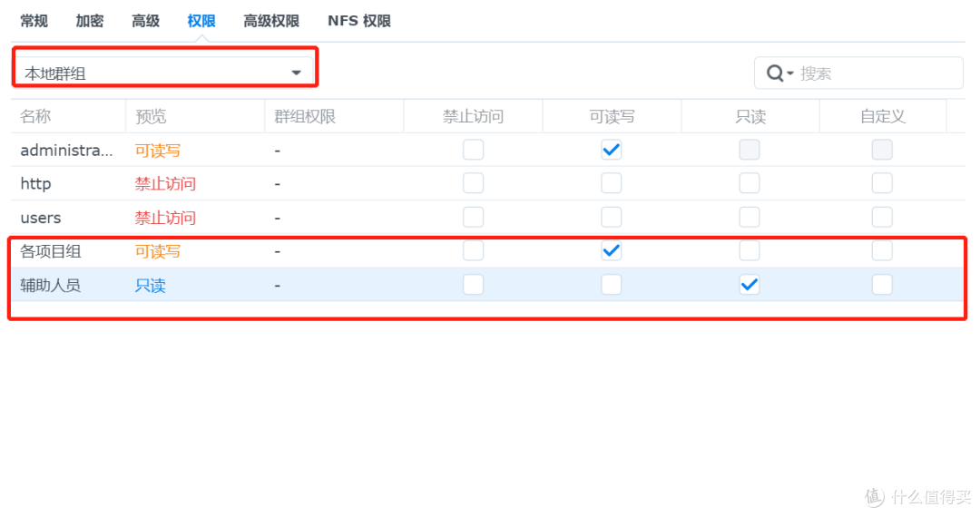Sort by the 名称 column header
Screen dimensions: 980x517
(35, 116)
